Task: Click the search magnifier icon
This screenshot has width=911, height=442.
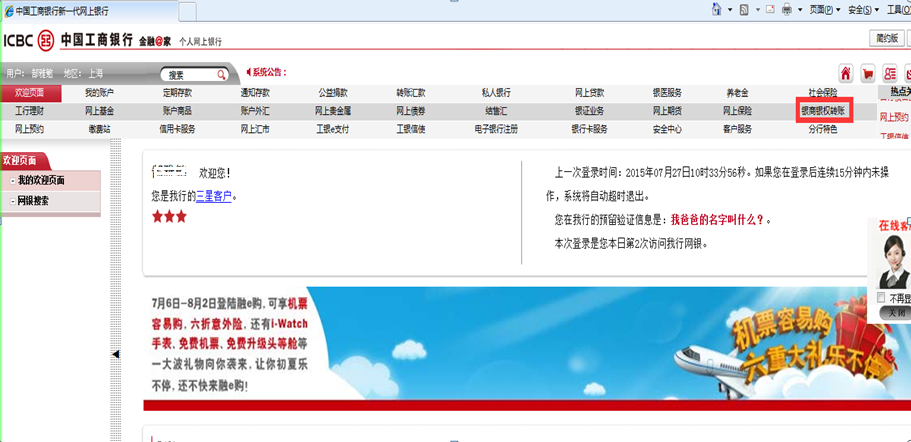Action: pos(221,75)
